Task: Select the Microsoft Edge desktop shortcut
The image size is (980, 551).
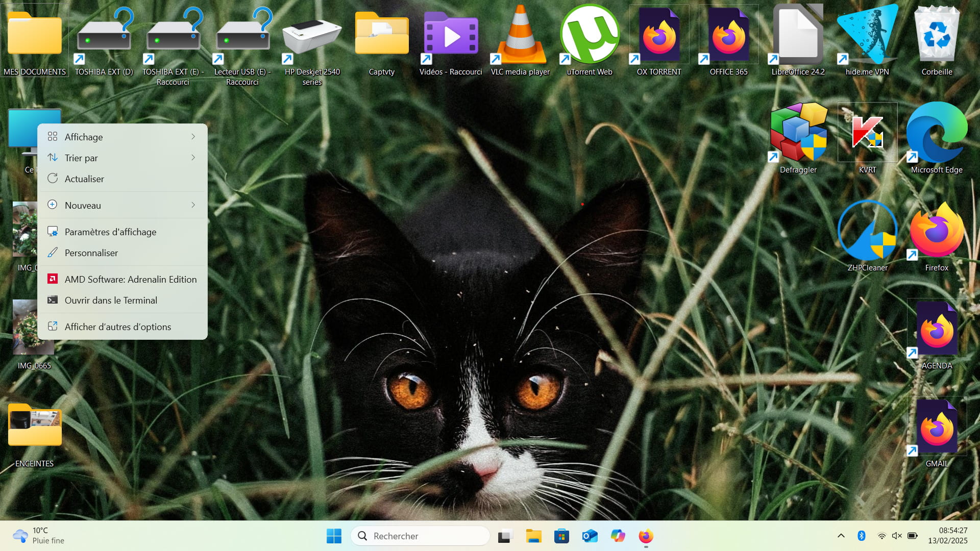Action: pos(937,132)
